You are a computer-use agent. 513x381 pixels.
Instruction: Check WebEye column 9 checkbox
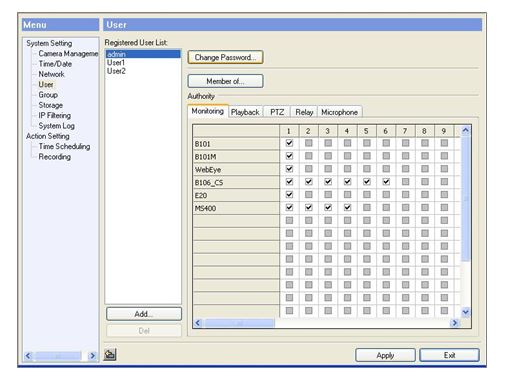(444, 169)
